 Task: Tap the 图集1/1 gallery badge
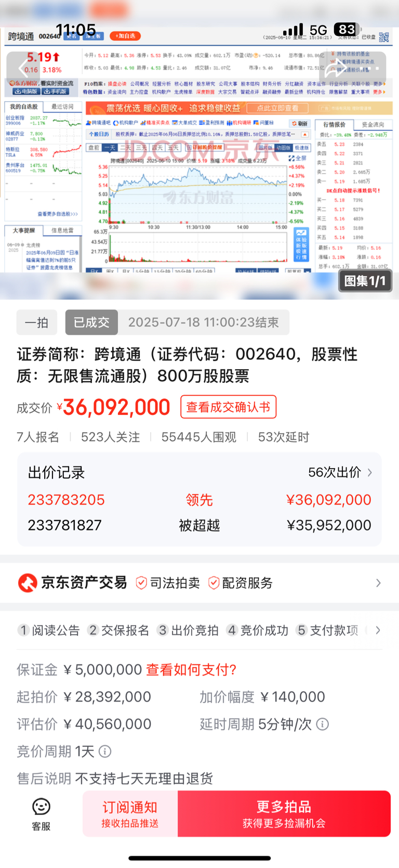[x=365, y=281]
